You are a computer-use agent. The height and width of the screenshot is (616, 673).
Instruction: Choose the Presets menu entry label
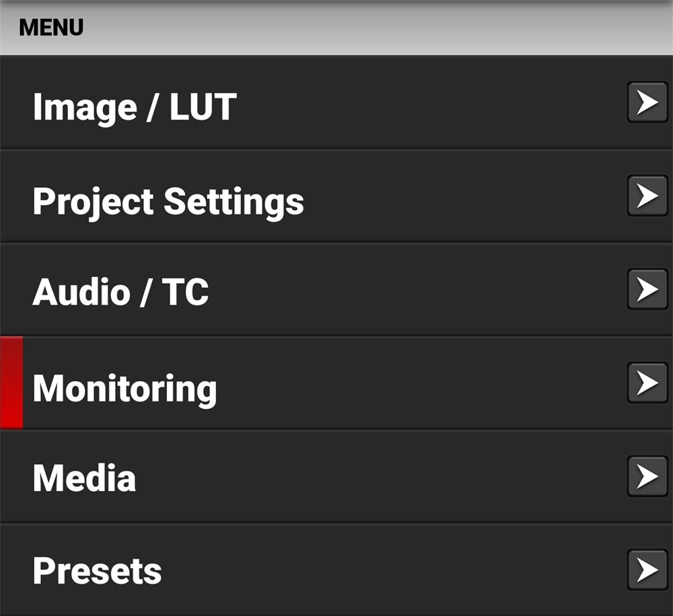click(98, 571)
